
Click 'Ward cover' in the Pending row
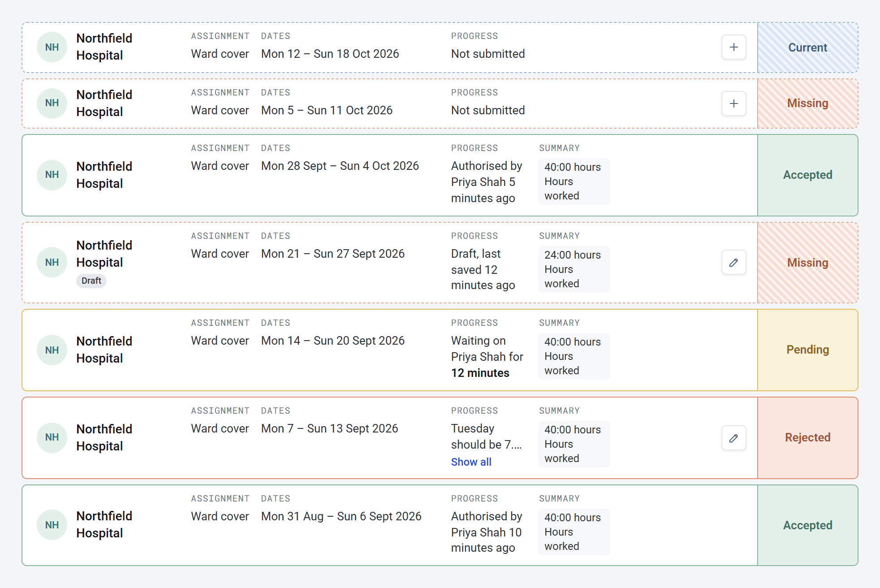point(220,341)
